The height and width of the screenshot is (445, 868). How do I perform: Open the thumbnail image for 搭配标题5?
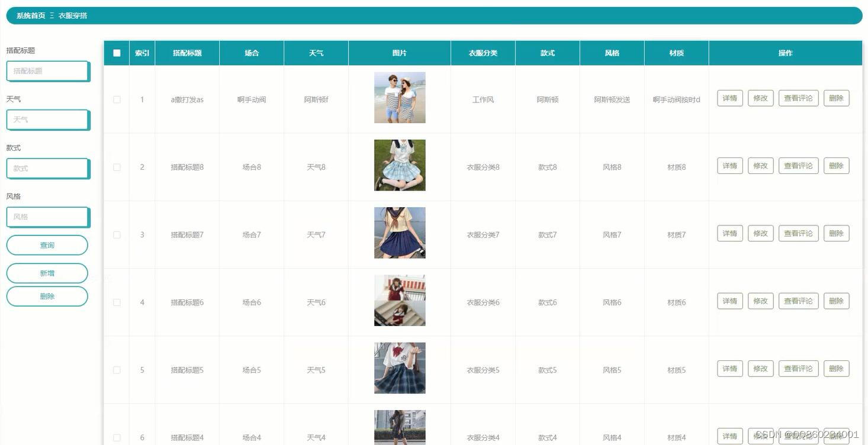coord(400,367)
